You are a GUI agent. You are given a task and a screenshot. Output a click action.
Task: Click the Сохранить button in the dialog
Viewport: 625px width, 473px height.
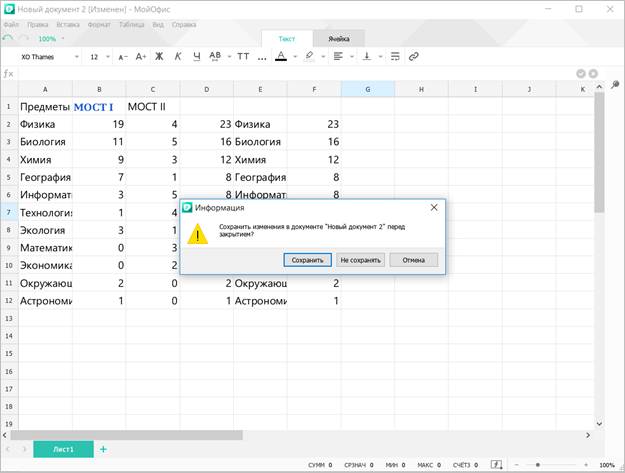(x=307, y=260)
